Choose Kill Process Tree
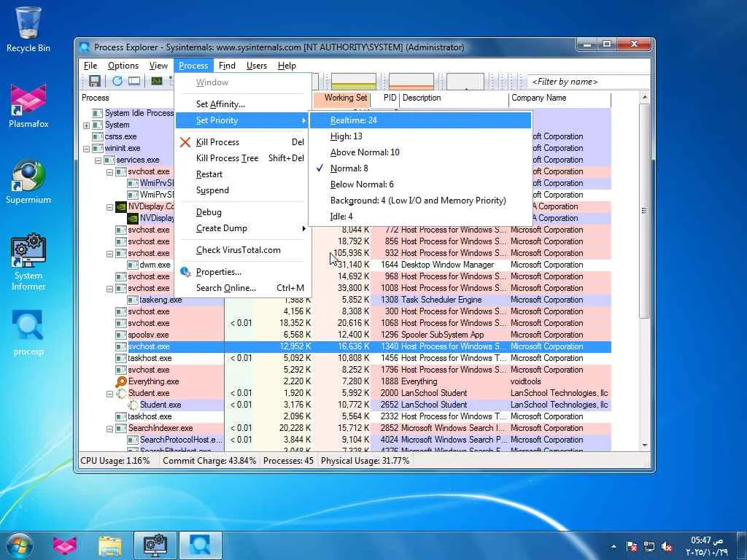The width and height of the screenshot is (747, 560). 242,158
